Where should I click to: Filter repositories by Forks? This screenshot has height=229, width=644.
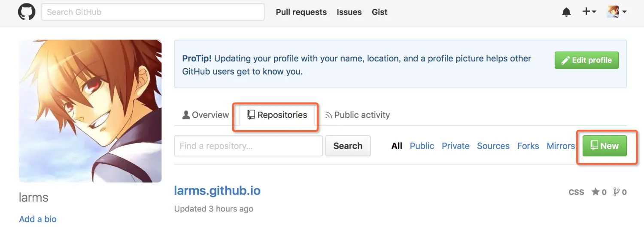click(528, 146)
